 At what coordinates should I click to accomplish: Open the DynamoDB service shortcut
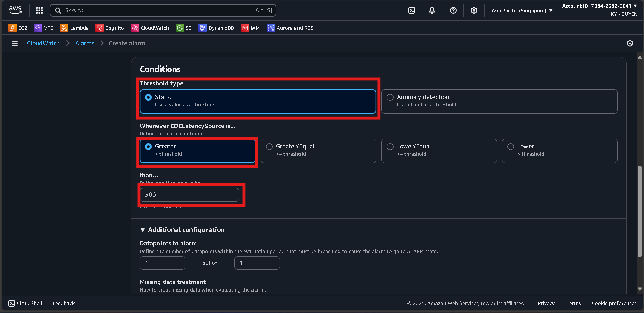(x=216, y=28)
